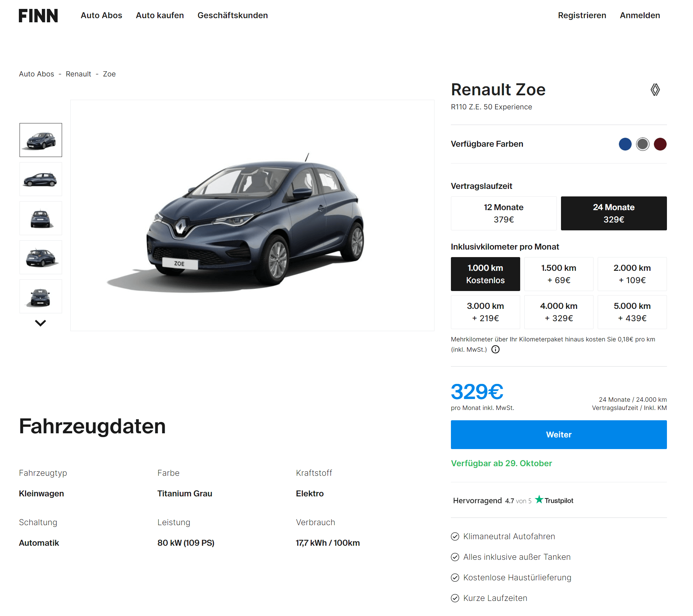Open the Auto Abos navigation item

(x=101, y=15)
